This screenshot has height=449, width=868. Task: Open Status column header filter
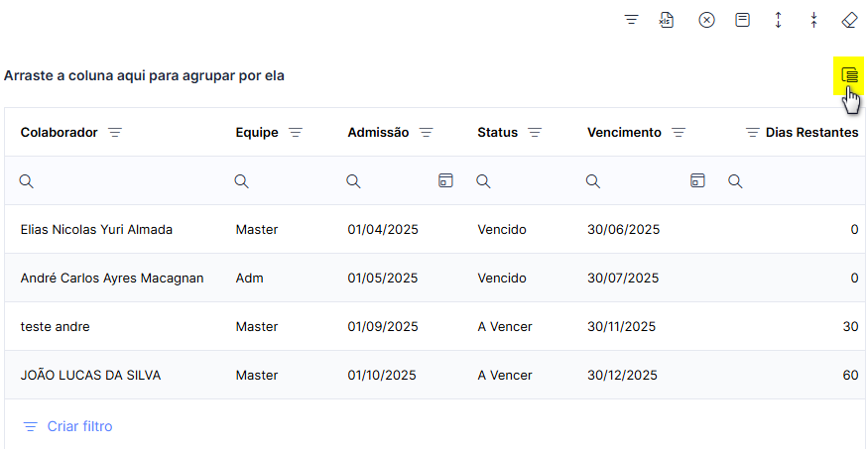click(x=535, y=133)
